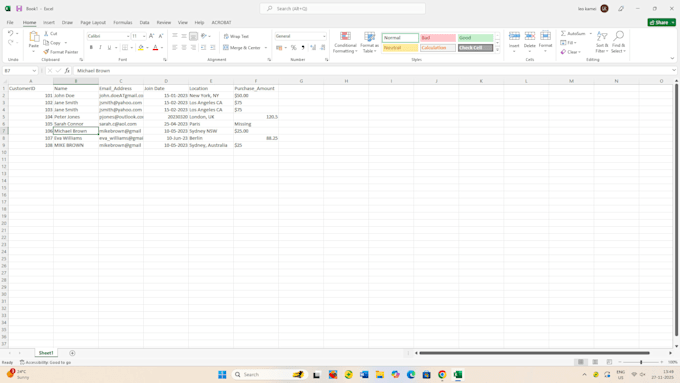Open Conditional Formatting menu
The width and height of the screenshot is (680, 383).
345,43
